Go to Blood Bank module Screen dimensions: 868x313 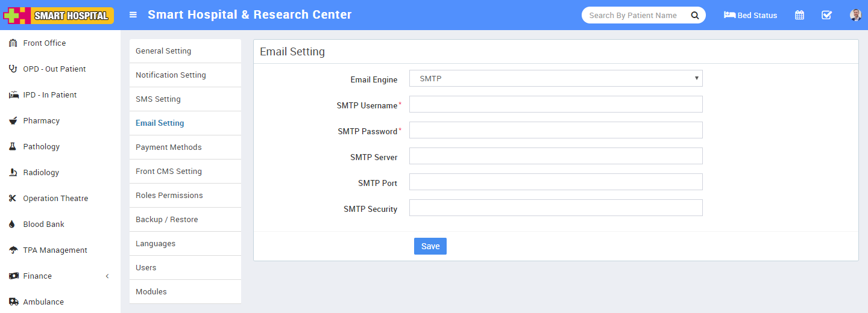click(x=43, y=225)
